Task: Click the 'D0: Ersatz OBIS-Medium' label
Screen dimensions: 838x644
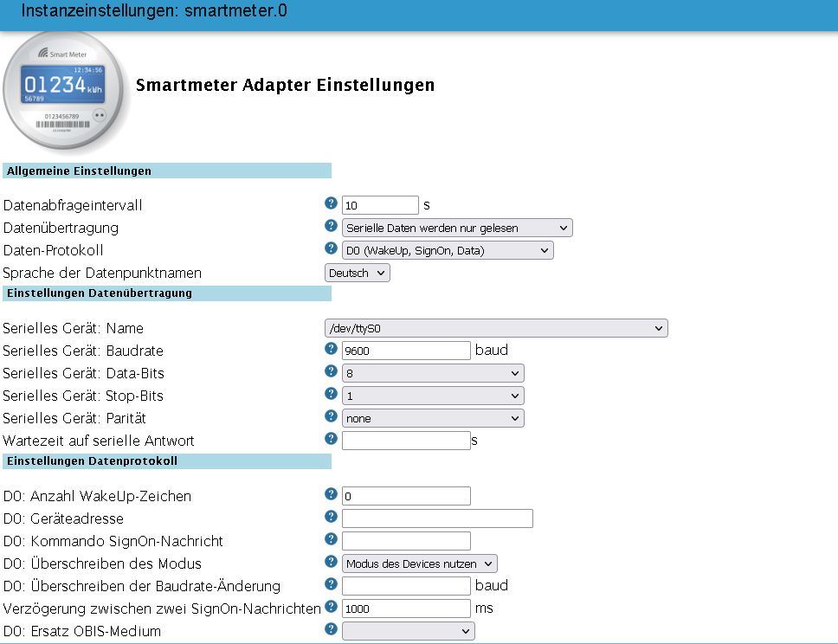Action: click(82, 631)
